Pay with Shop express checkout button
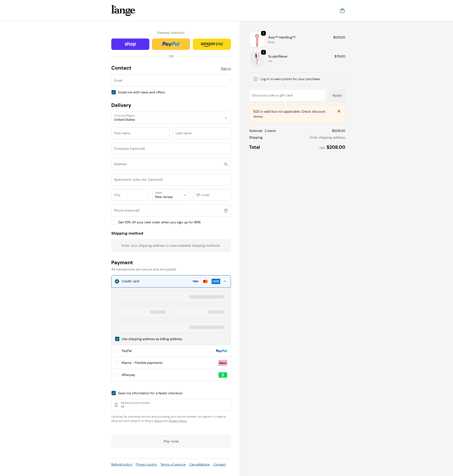 tap(130, 44)
